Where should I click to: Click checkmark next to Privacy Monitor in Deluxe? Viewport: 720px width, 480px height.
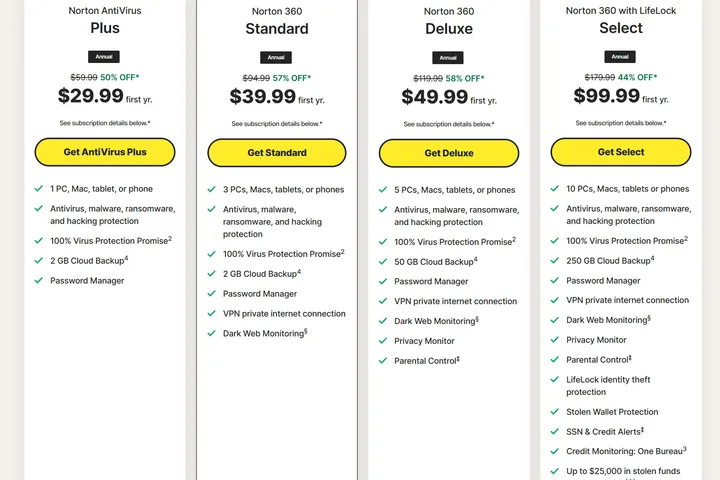click(x=384, y=341)
